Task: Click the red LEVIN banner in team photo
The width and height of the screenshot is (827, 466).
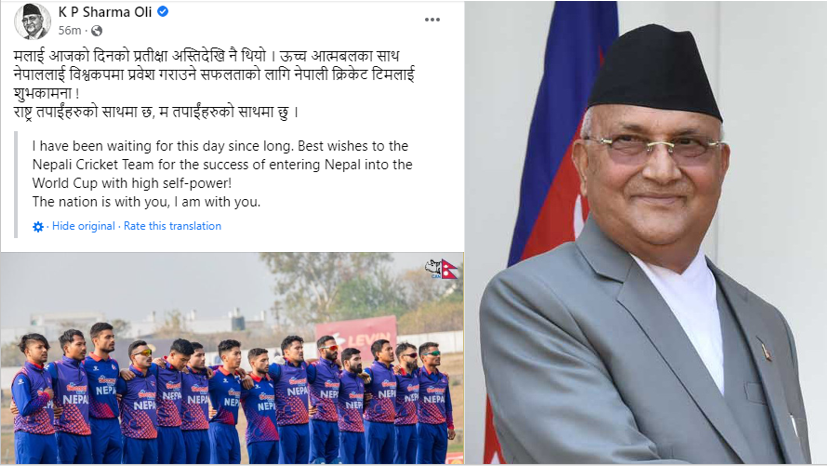Action: (357, 336)
